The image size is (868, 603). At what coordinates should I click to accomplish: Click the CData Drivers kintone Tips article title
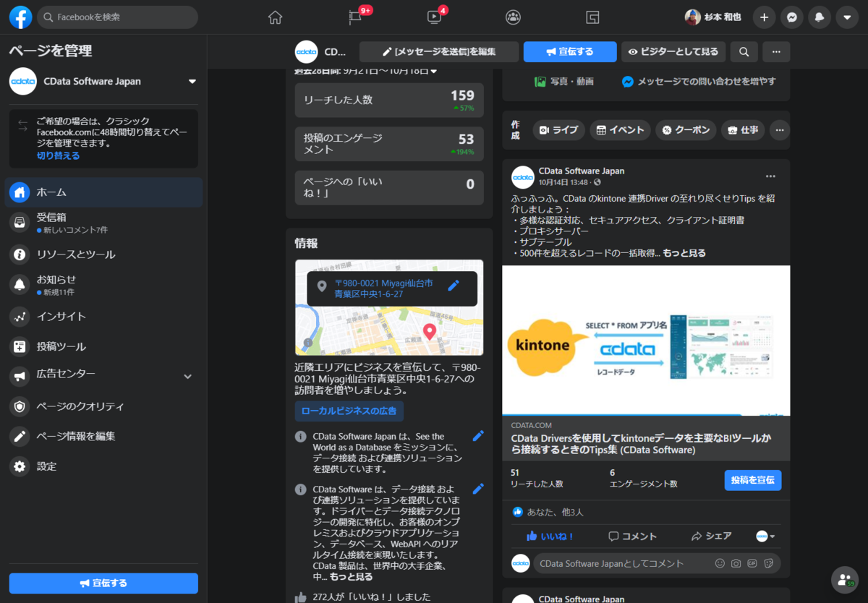click(x=641, y=444)
